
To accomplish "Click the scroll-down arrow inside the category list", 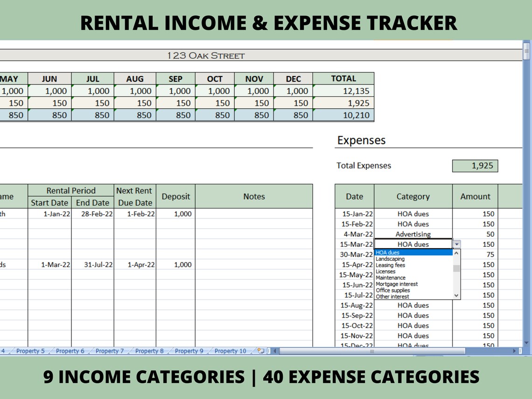I will [x=456, y=295].
